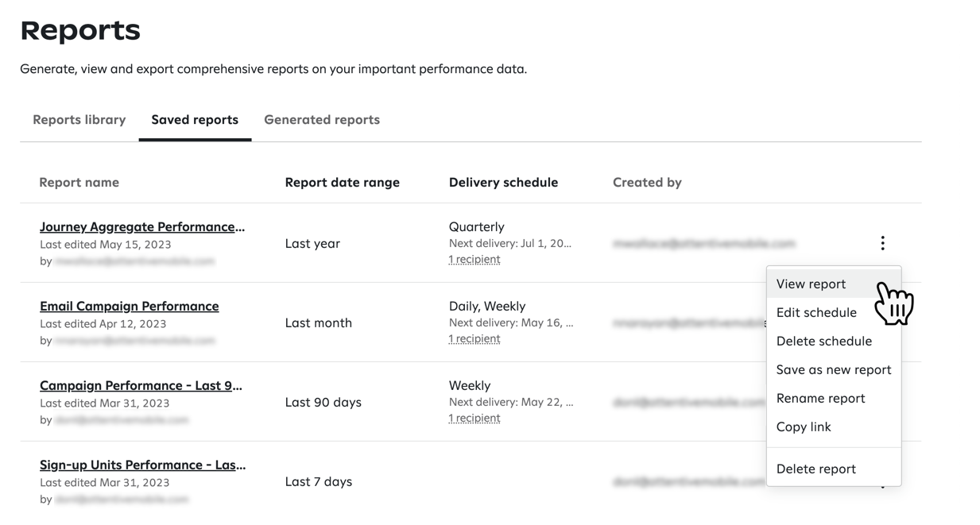Choose Save as new report option
Image resolution: width=980 pixels, height=525 pixels.
coord(833,369)
